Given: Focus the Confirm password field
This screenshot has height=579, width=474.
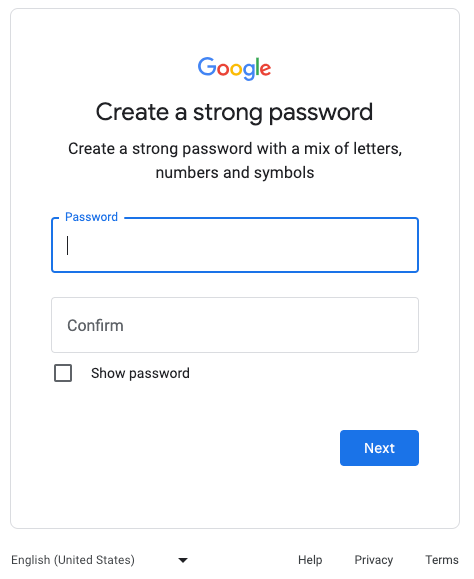Looking at the screenshot, I should (235, 325).
